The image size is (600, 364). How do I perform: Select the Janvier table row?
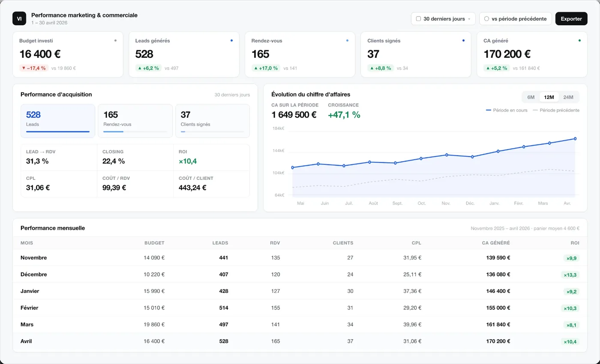coord(300,291)
